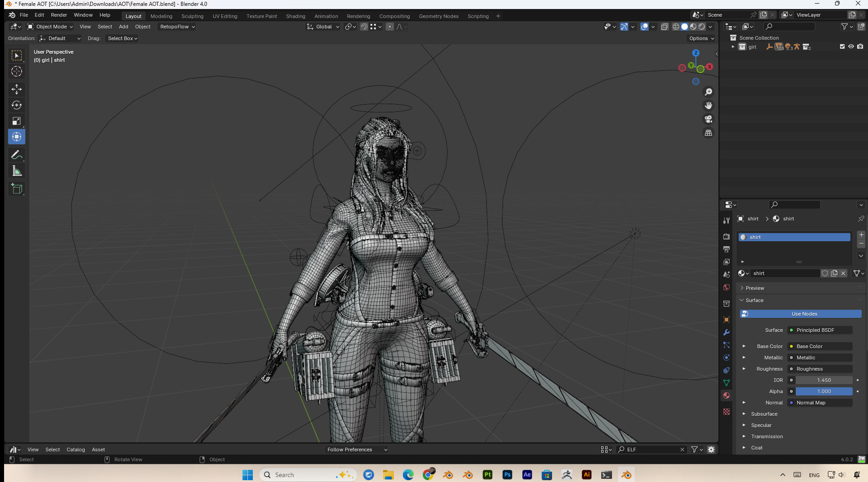Open the Render menu in top bar
This screenshot has height=482, width=868.
coord(59,15)
